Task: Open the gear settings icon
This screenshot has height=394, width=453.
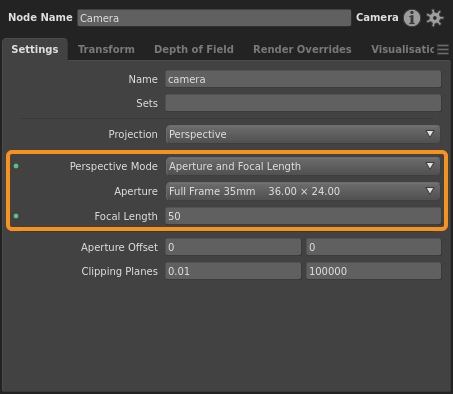Action: (x=435, y=18)
